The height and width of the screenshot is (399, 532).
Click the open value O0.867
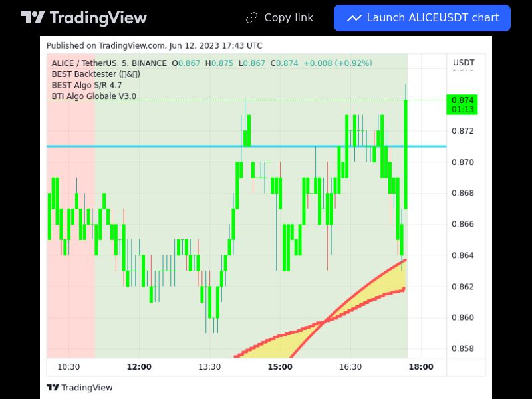pyautogui.click(x=186, y=63)
